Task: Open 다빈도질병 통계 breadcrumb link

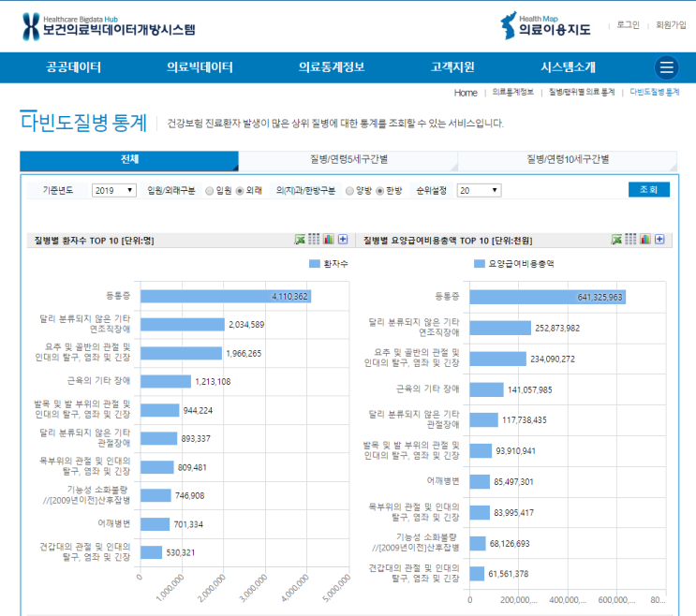Action: pos(654,92)
